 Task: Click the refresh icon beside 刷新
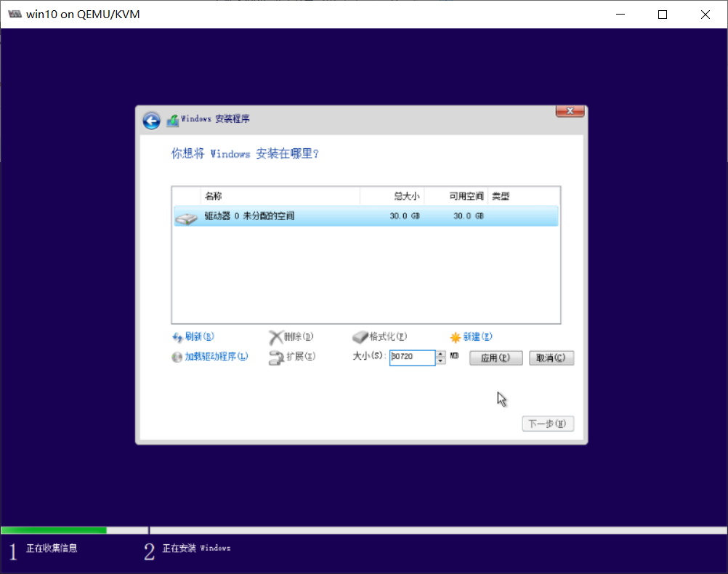pos(177,337)
